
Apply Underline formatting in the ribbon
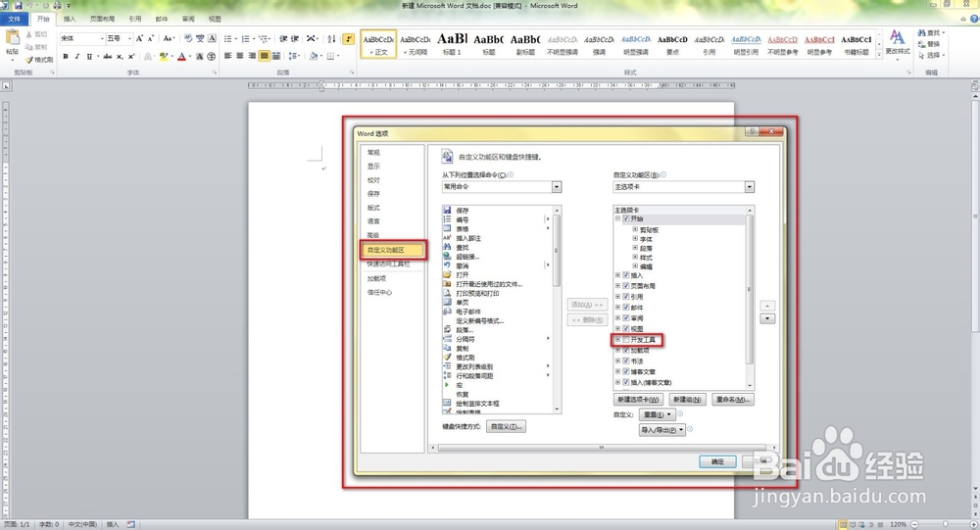click(89, 56)
